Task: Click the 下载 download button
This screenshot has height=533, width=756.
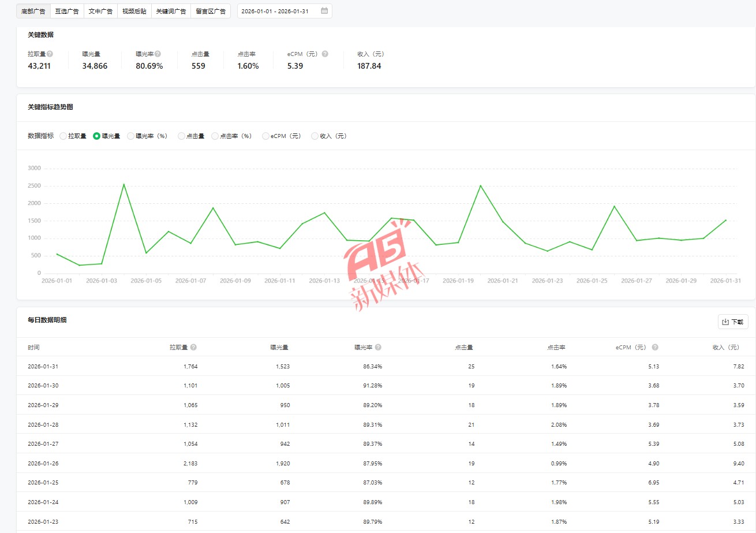Action: coord(733,322)
